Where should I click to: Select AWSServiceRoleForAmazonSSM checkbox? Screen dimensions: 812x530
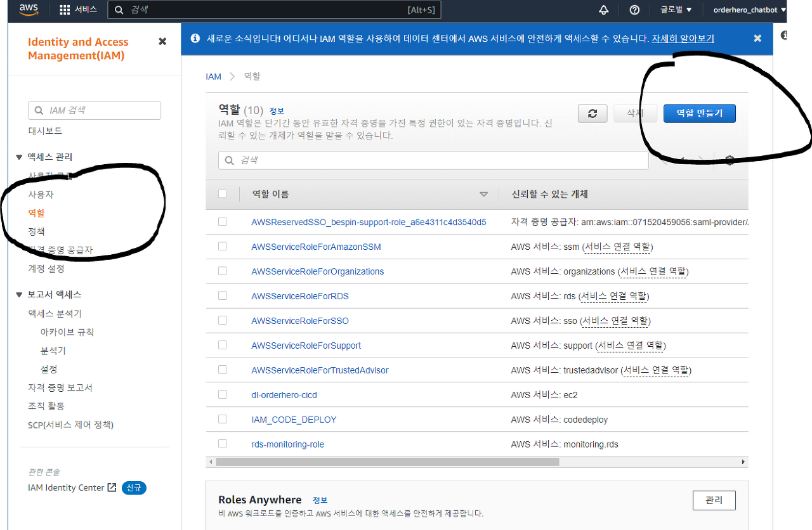222,246
